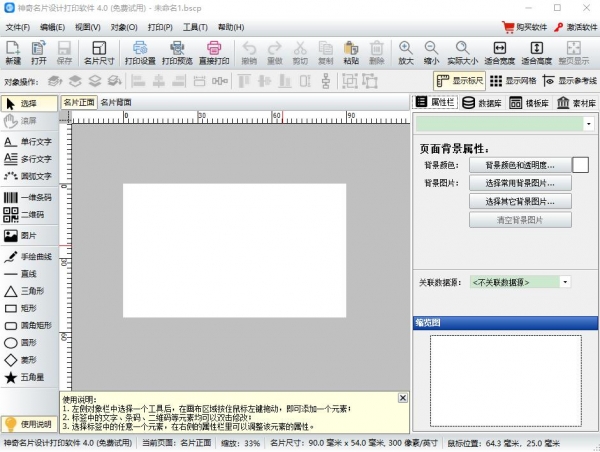Set view to 实际大小 actual size
This screenshot has width=600, height=452.
[x=463, y=52]
